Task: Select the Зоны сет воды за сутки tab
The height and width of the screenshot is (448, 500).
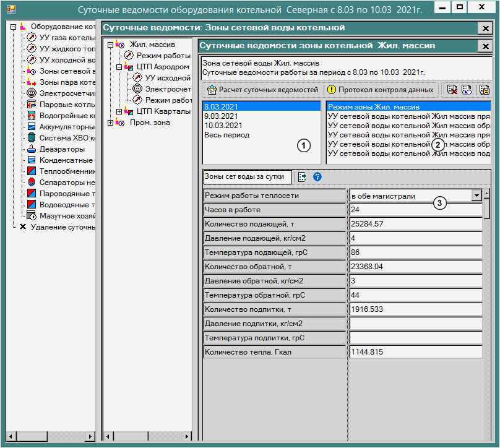Action: 248,177
